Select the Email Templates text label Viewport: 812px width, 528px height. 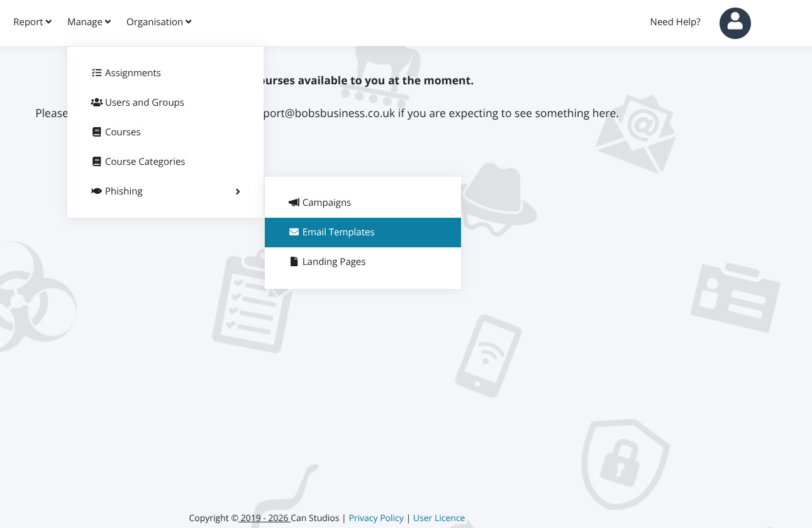(x=338, y=232)
